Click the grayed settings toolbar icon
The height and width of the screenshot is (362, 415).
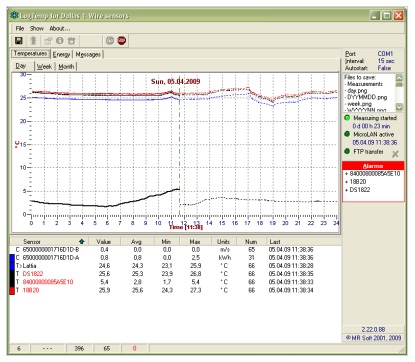(48, 41)
